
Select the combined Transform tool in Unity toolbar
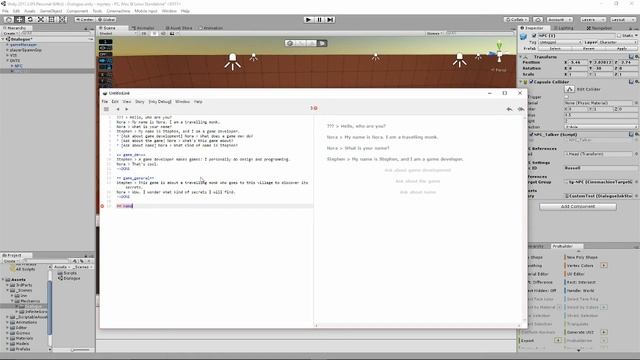[x=62, y=20]
